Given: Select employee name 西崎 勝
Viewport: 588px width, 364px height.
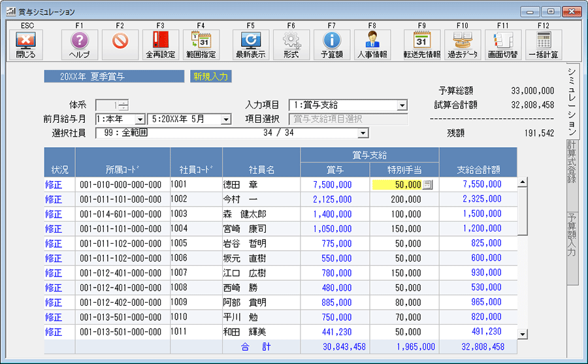Looking at the screenshot, I should click(x=240, y=288).
